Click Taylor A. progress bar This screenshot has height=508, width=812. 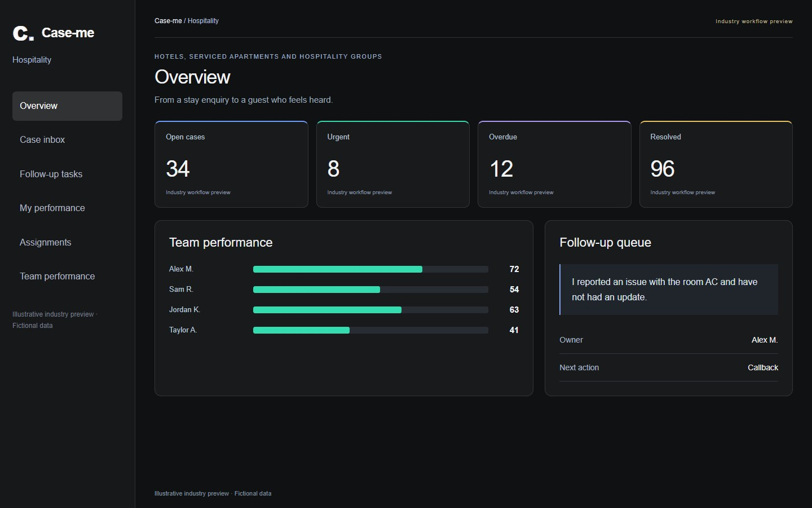click(370, 330)
